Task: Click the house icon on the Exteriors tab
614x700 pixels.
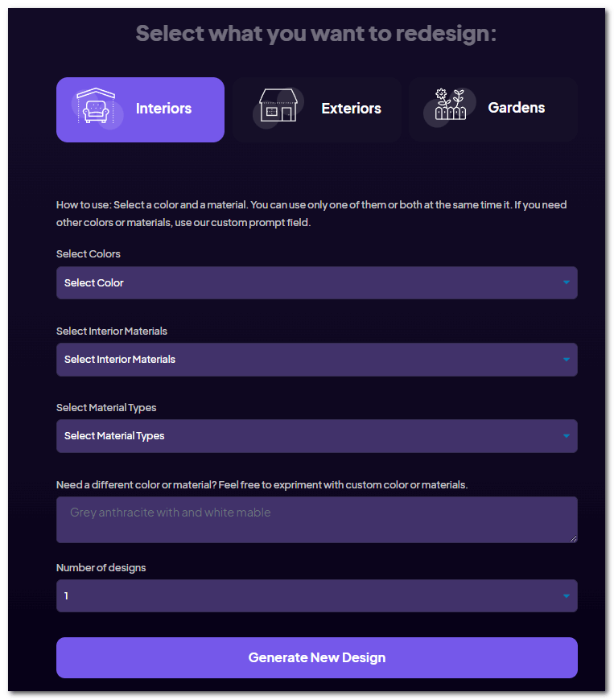Action: (278, 107)
